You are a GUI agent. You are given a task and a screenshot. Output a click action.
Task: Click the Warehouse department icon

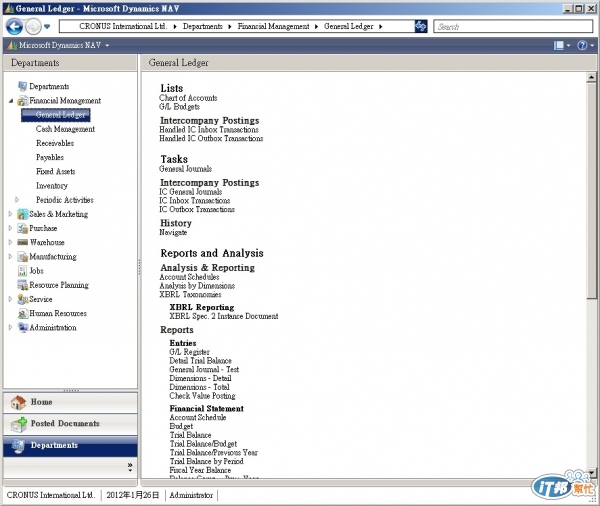coord(23,242)
